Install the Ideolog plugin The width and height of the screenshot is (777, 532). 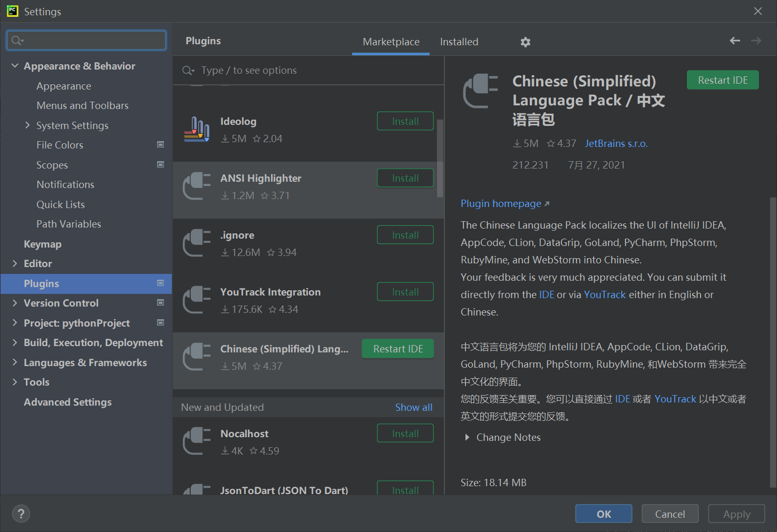(x=405, y=121)
